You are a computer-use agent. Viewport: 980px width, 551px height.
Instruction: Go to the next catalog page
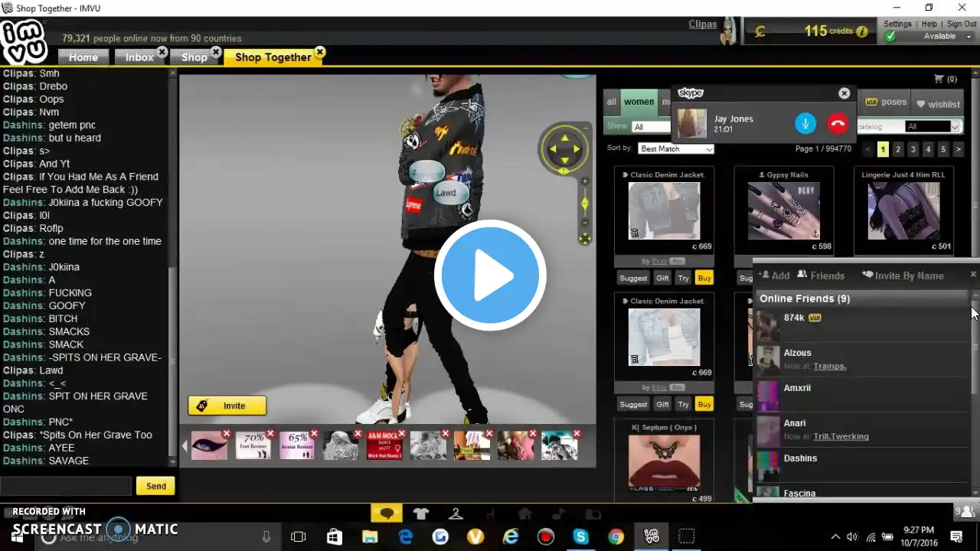[958, 149]
